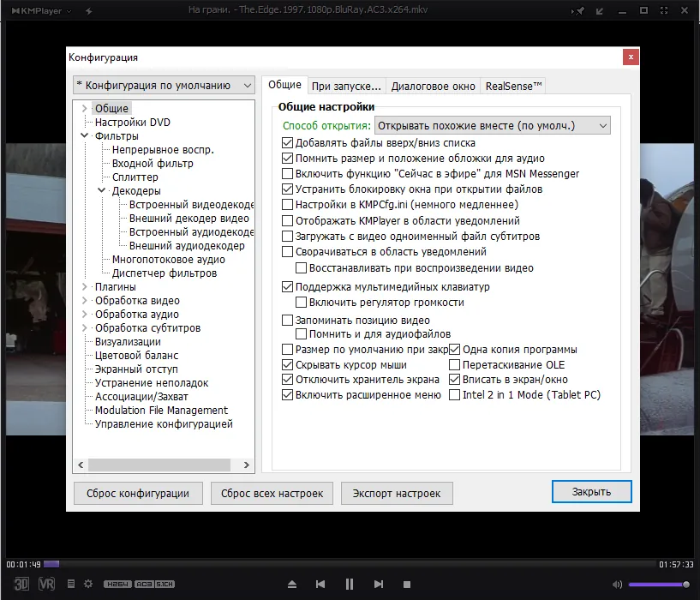This screenshot has height=600, width=700.
Task: Mute audio via speaker icon
Action: coord(618,585)
